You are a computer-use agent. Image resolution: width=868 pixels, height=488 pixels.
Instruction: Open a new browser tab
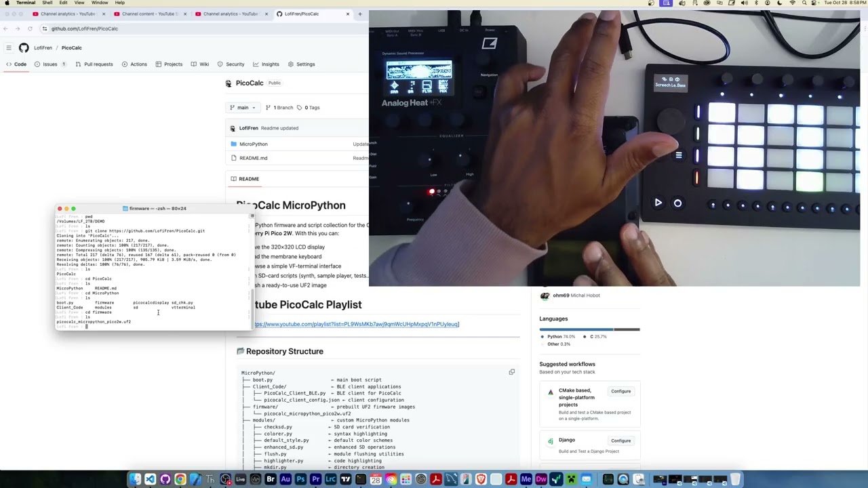pos(360,14)
